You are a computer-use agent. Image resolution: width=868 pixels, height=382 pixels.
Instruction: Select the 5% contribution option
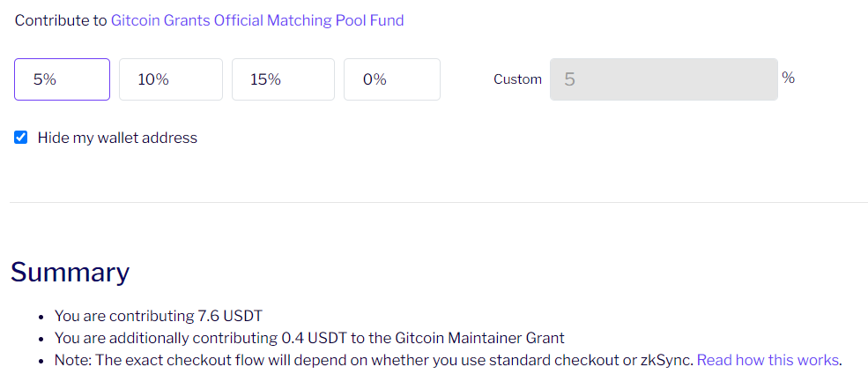62,79
